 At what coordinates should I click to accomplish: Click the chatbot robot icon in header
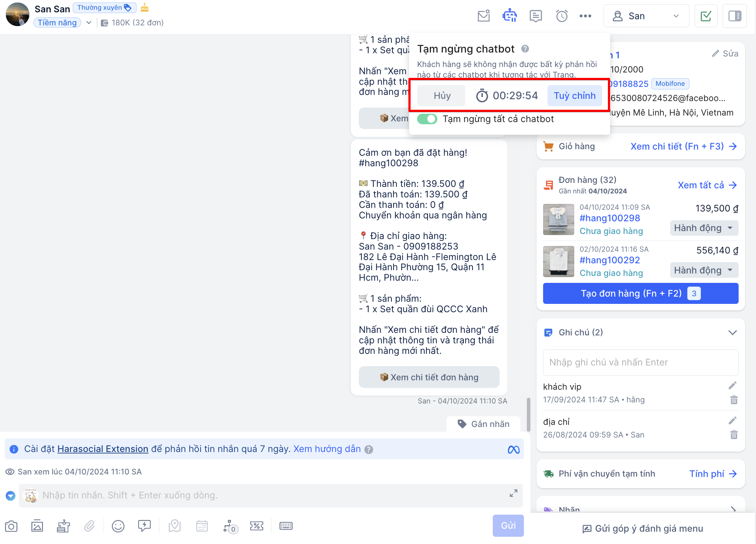point(509,16)
